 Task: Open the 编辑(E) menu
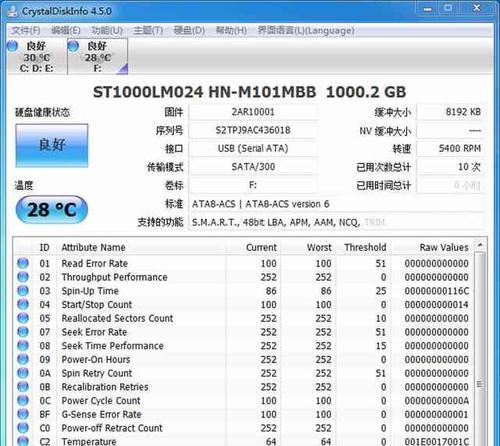coord(66,31)
